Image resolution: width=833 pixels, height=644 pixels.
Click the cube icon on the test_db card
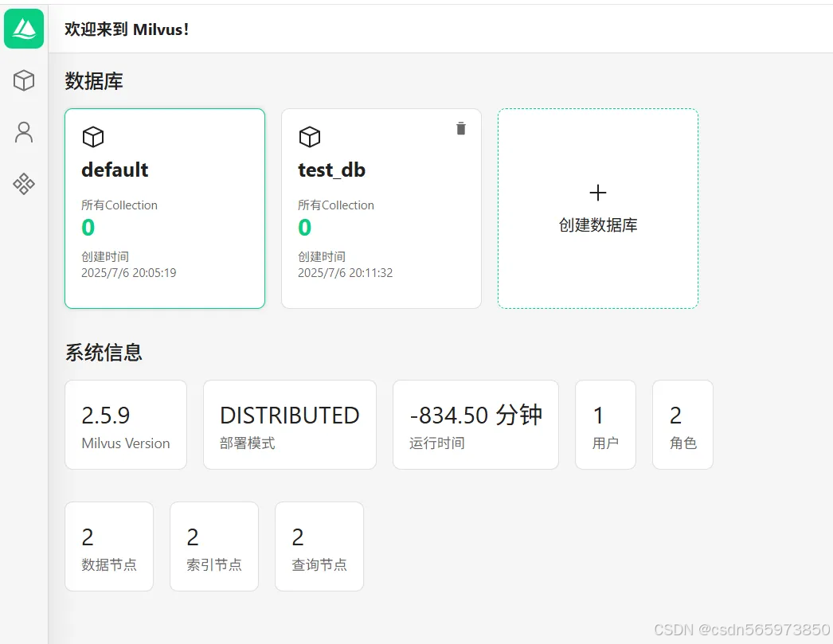[x=310, y=137]
